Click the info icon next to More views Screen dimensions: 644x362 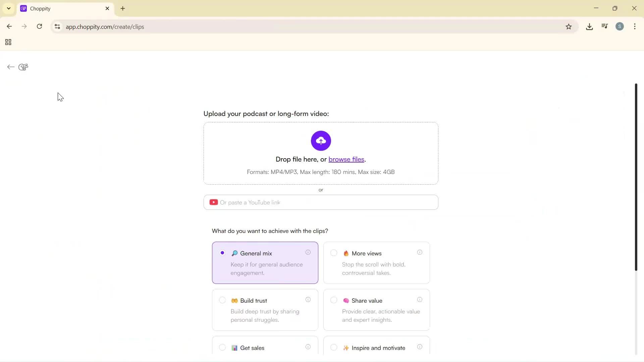click(x=419, y=252)
